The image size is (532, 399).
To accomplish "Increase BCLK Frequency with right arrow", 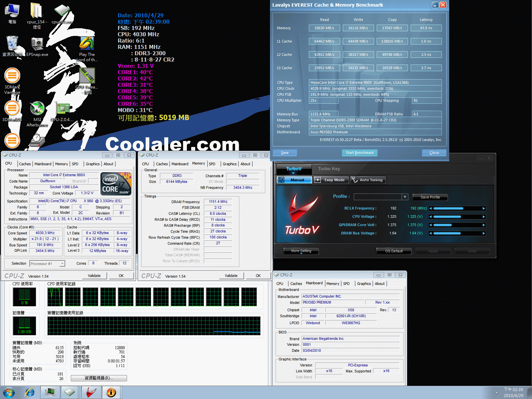I will pyautogui.click(x=484, y=208).
